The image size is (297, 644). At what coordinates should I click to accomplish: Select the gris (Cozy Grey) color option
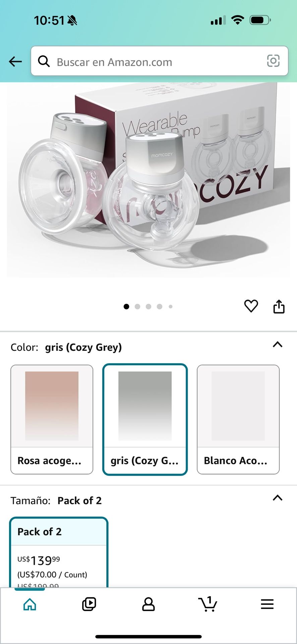pos(145,419)
